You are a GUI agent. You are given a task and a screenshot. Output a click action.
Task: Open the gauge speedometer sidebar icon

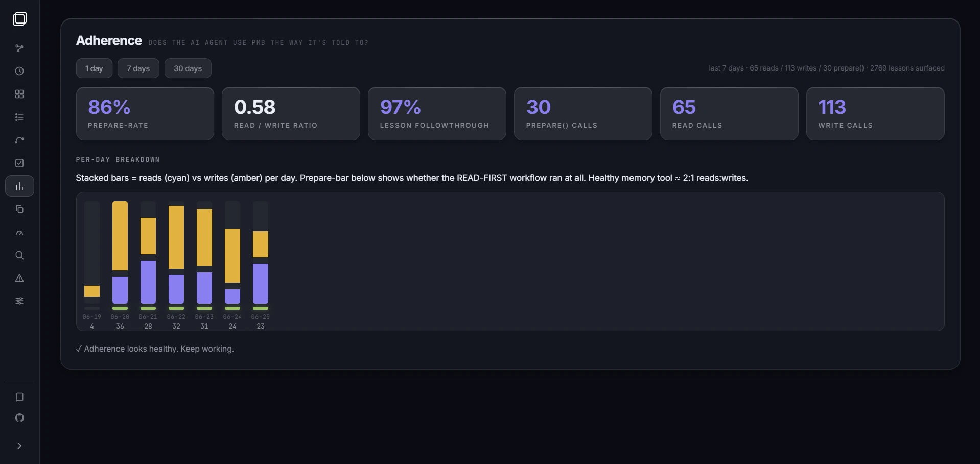coord(19,232)
